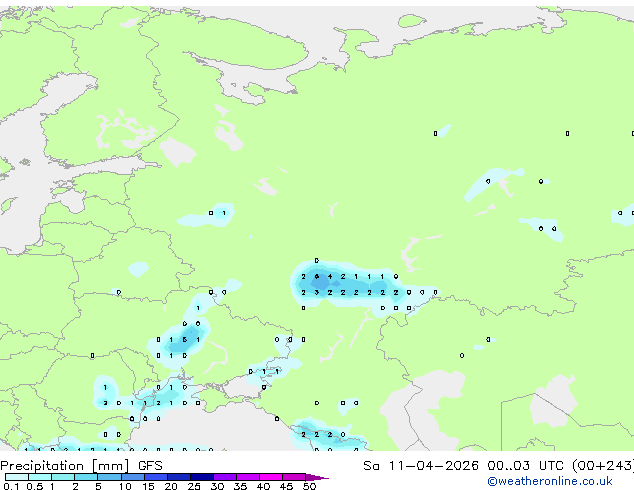Image resolution: width=634 pixels, height=490 pixels.
Task: Choose the 15–20 mm blue legend swatch
Action: [156, 477]
